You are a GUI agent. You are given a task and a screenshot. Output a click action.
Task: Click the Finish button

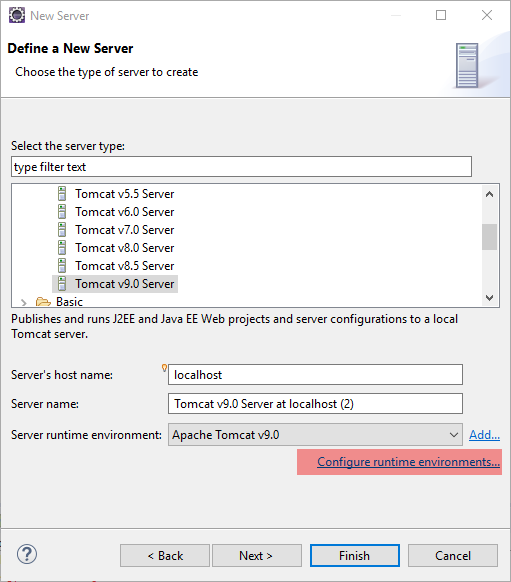point(355,556)
